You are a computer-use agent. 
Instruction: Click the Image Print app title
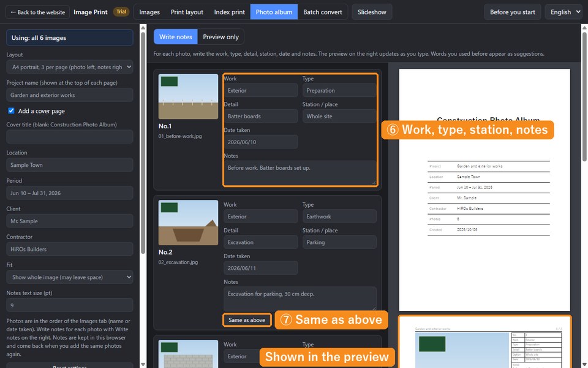[x=91, y=12]
